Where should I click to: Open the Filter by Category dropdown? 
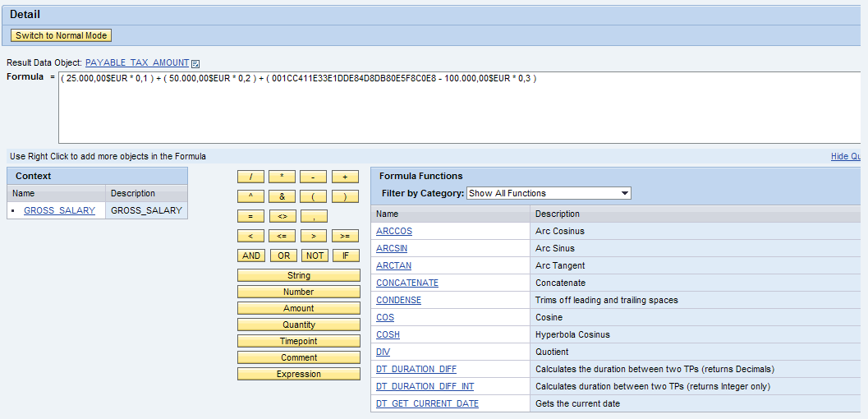(x=547, y=193)
